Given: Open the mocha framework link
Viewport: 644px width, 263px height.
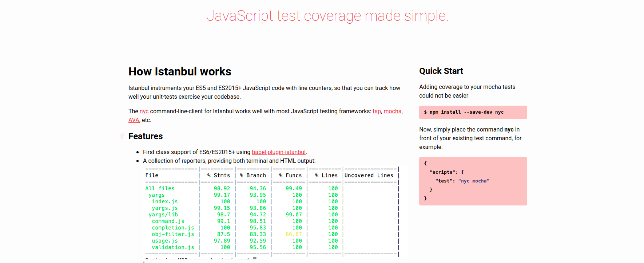Looking at the screenshot, I should click(393, 111).
